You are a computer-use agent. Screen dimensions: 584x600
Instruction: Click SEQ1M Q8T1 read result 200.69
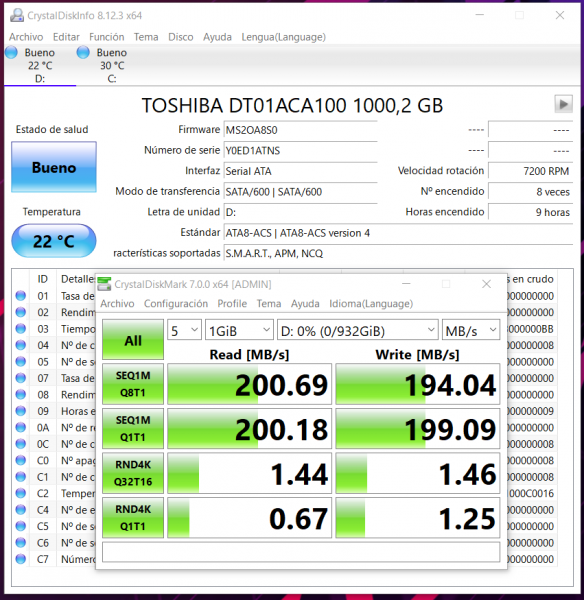(250, 384)
